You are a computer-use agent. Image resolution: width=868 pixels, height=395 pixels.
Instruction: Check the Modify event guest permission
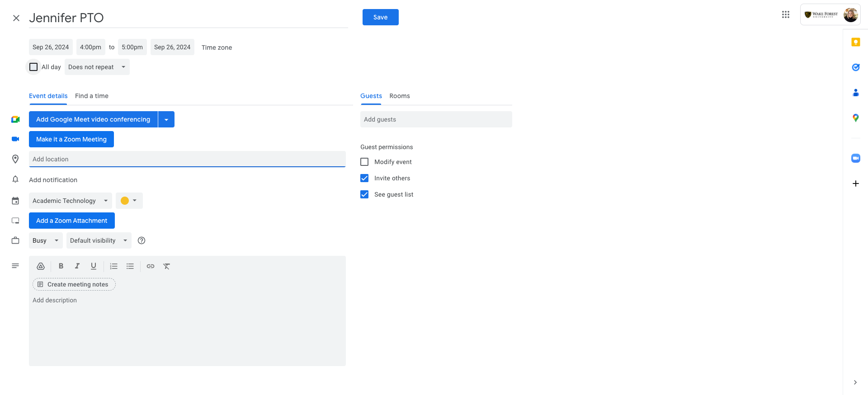pos(364,162)
